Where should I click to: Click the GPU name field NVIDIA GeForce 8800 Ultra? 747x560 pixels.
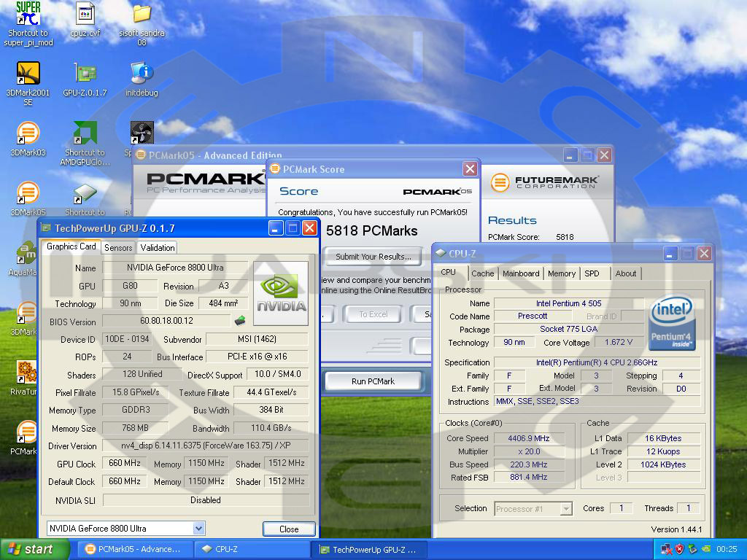coord(175,268)
